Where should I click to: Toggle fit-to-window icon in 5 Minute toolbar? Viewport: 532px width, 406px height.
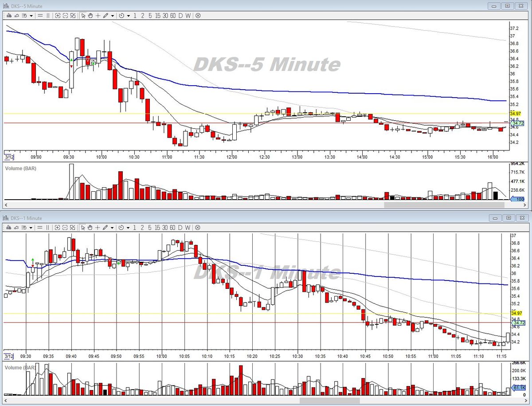73,16
